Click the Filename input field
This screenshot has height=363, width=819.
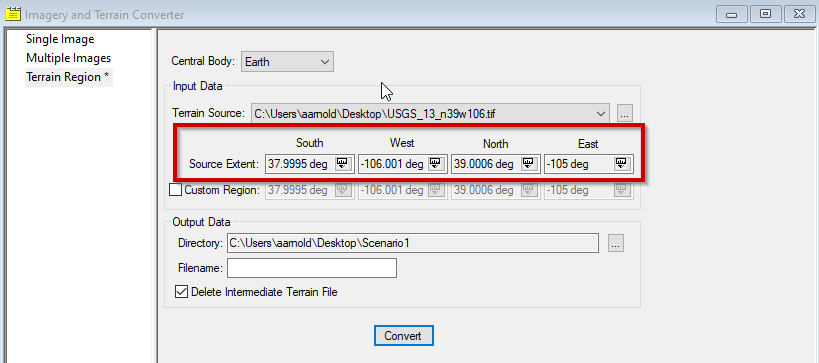point(312,268)
